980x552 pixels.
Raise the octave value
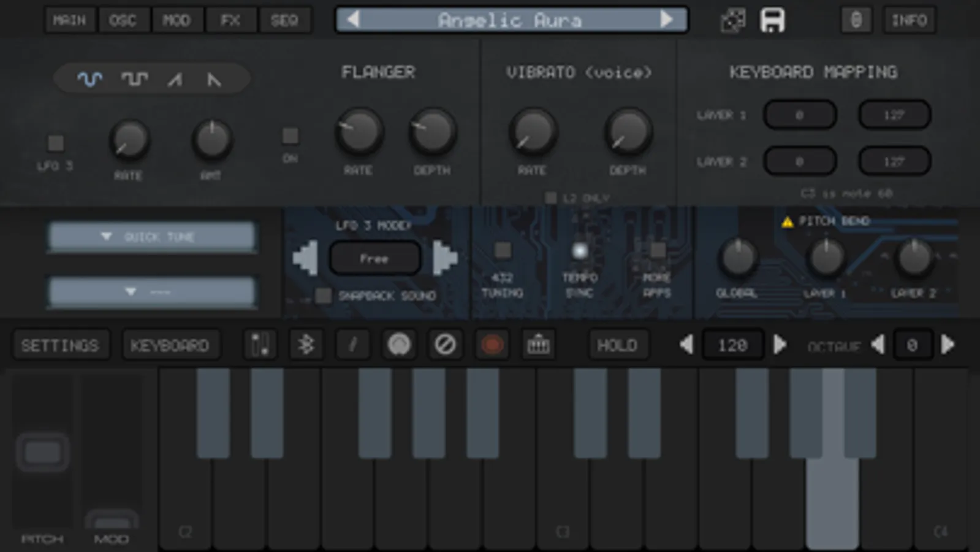pyautogui.click(x=948, y=345)
